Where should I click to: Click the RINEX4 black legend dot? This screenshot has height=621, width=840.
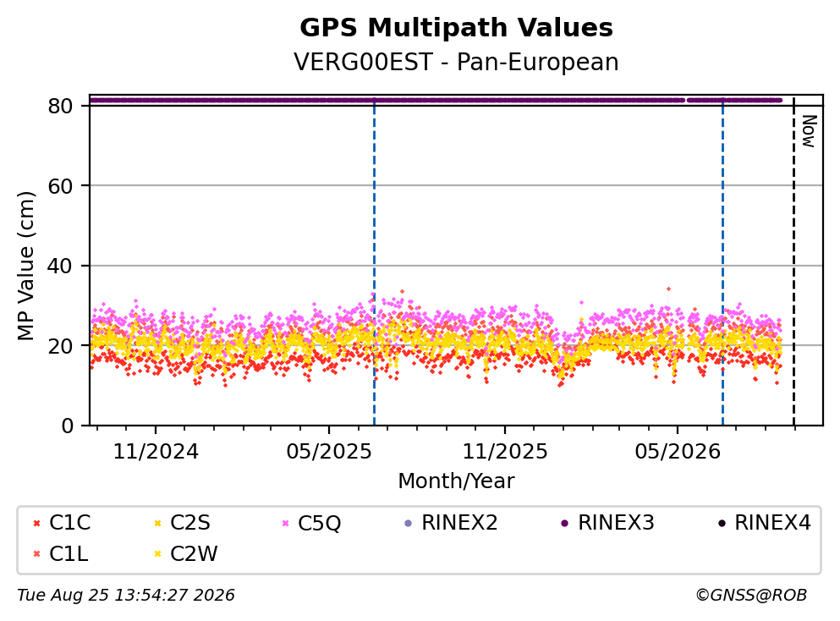coord(722,524)
